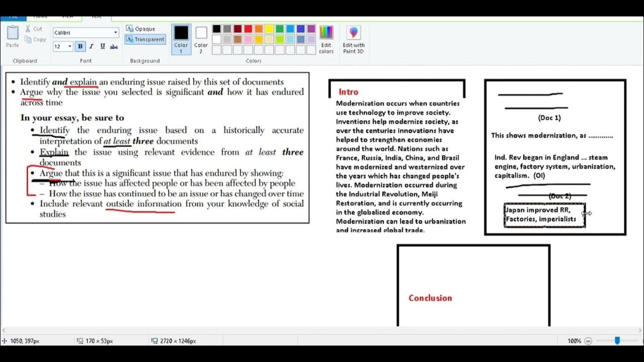Pick the purple palette color
Image resolution: width=644 pixels, height=362 pixels.
[311, 29]
